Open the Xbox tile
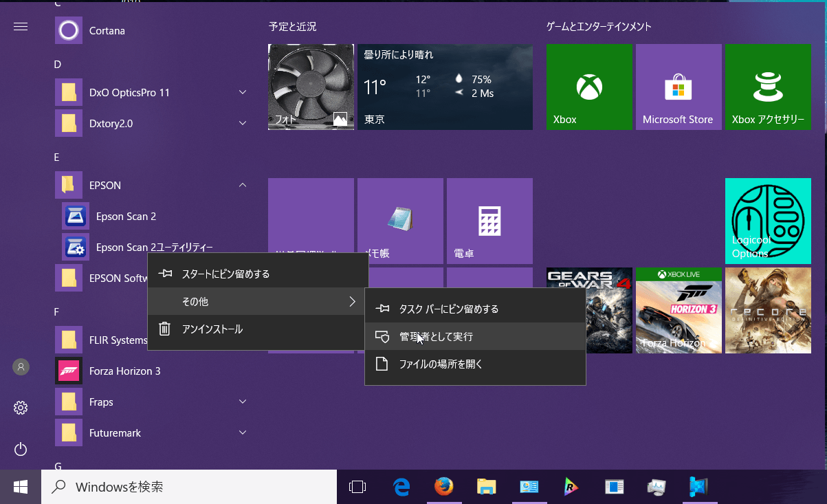 tap(589, 87)
